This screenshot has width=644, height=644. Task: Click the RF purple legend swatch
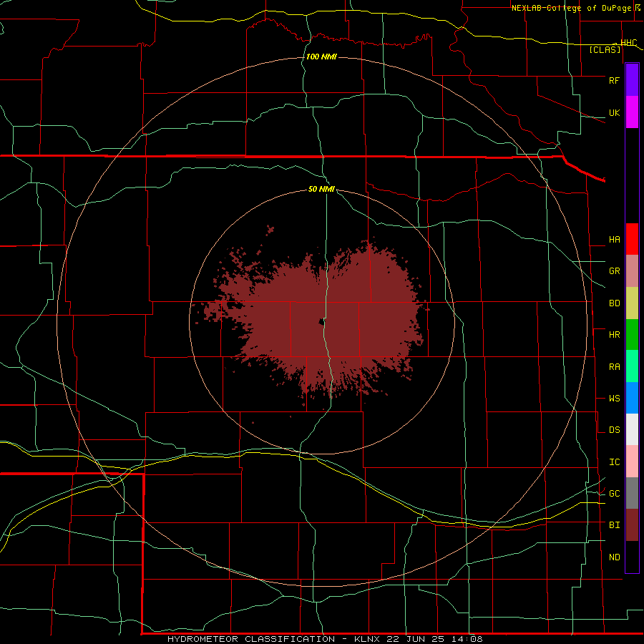632,80
